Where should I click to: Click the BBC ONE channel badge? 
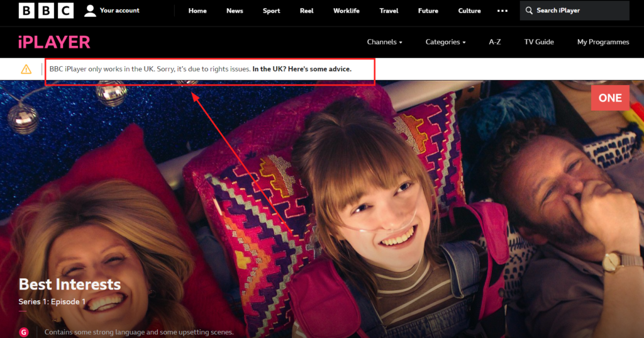click(x=610, y=98)
